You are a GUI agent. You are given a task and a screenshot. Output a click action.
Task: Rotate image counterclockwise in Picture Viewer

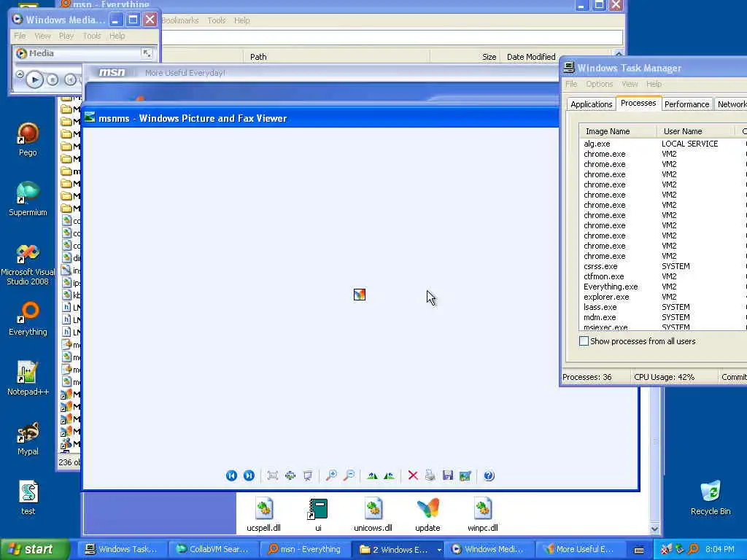pyautogui.click(x=390, y=475)
